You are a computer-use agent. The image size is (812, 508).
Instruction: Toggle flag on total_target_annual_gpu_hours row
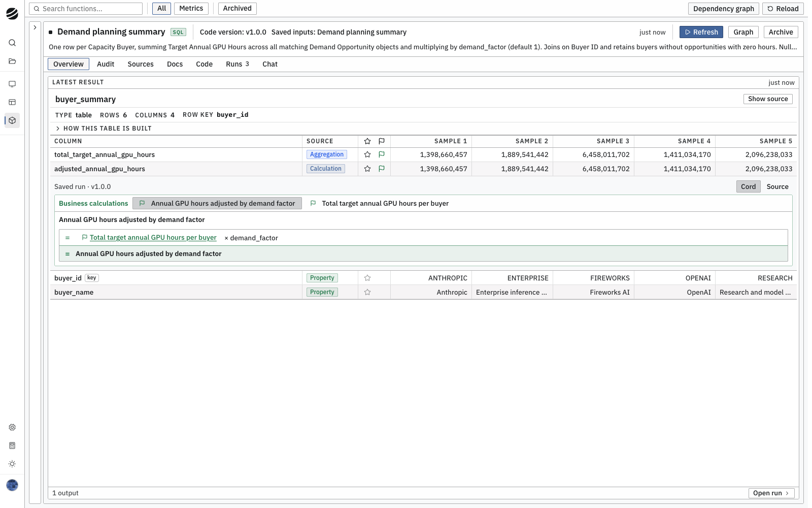click(x=382, y=154)
